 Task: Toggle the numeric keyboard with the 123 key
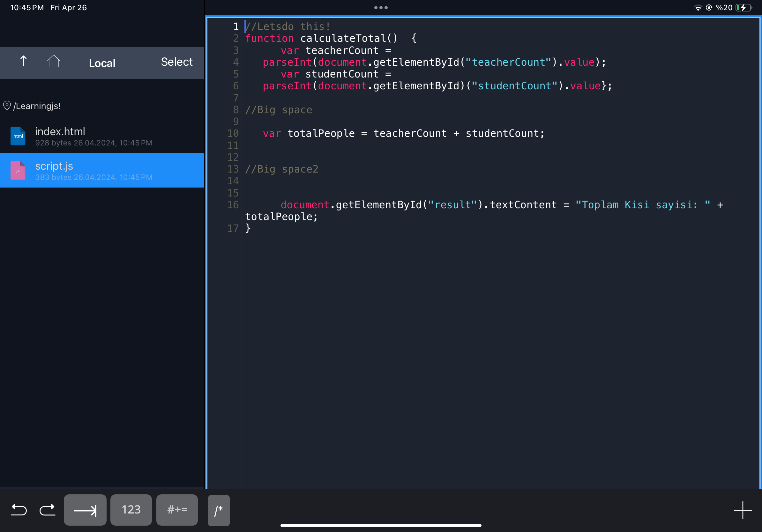(x=131, y=510)
